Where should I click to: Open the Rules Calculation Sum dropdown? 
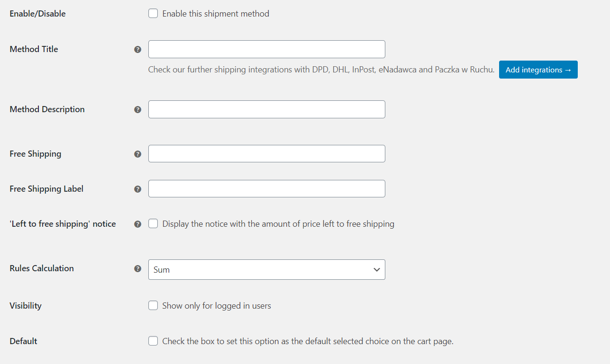(267, 269)
